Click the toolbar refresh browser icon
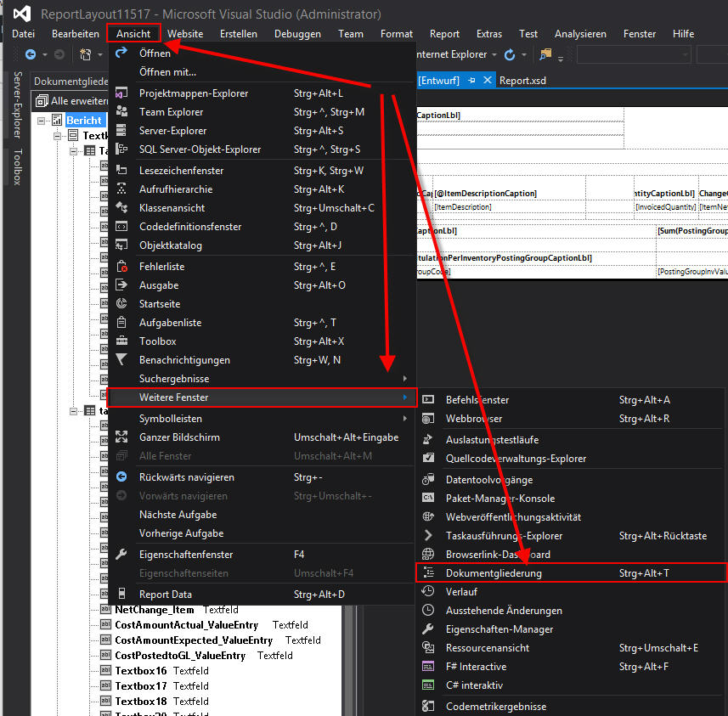 click(510, 55)
